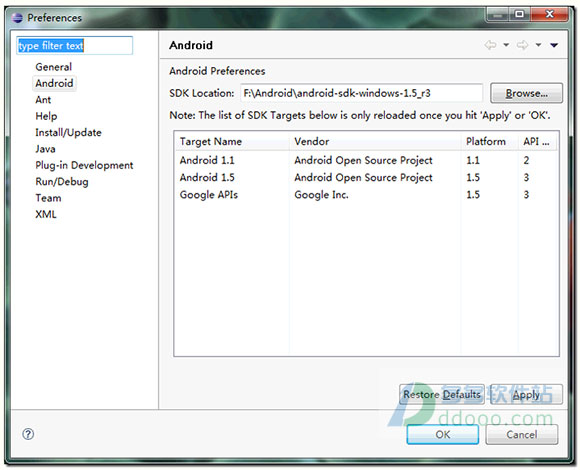580x470 pixels.
Task: Open Help preference category
Action: [46, 116]
